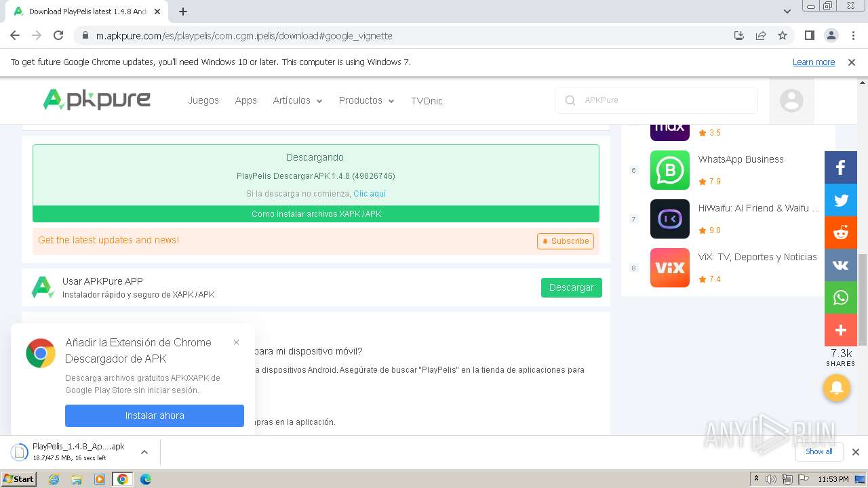Open the ViX app icon
This screenshot has width=868, height=488.
[670, 268]
